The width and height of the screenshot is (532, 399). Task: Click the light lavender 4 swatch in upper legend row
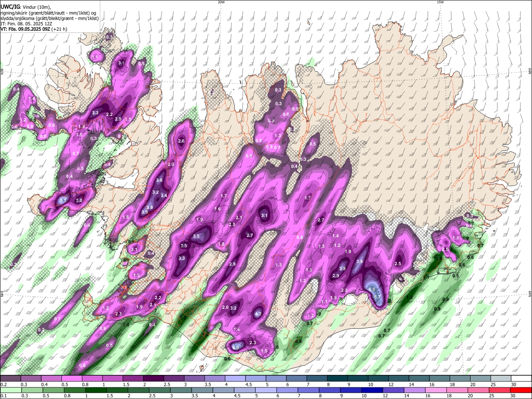tap(235, 379)
